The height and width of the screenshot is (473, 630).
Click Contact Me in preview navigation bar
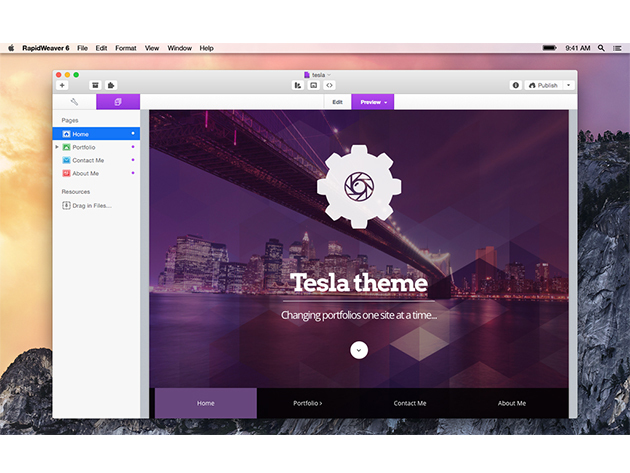click(x=410, y=403)
